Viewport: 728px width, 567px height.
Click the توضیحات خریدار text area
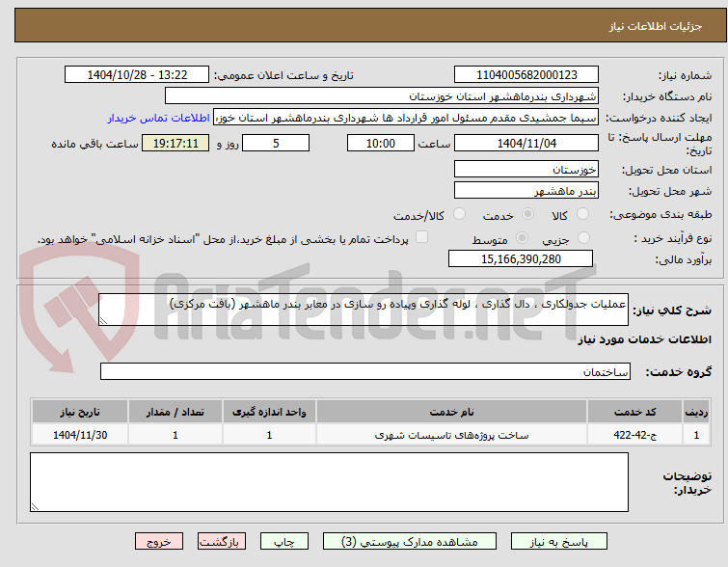pos(329,482)
